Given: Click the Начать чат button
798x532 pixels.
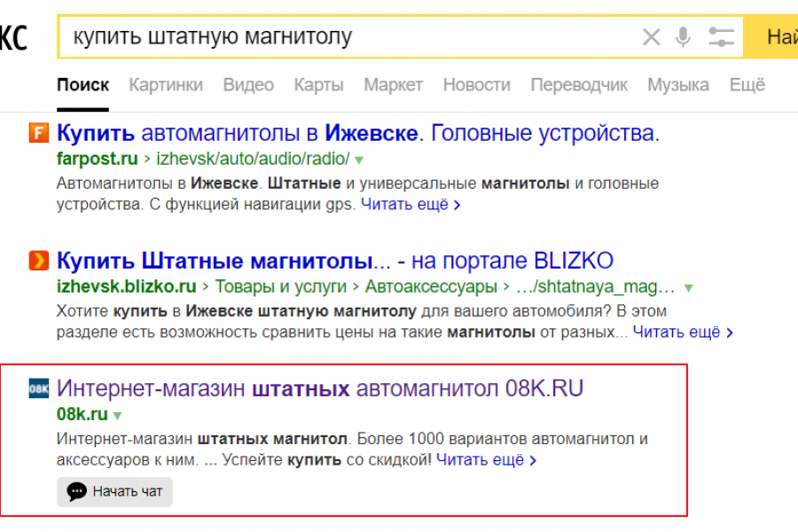Looking at the screenshot, I should point(114,492).
